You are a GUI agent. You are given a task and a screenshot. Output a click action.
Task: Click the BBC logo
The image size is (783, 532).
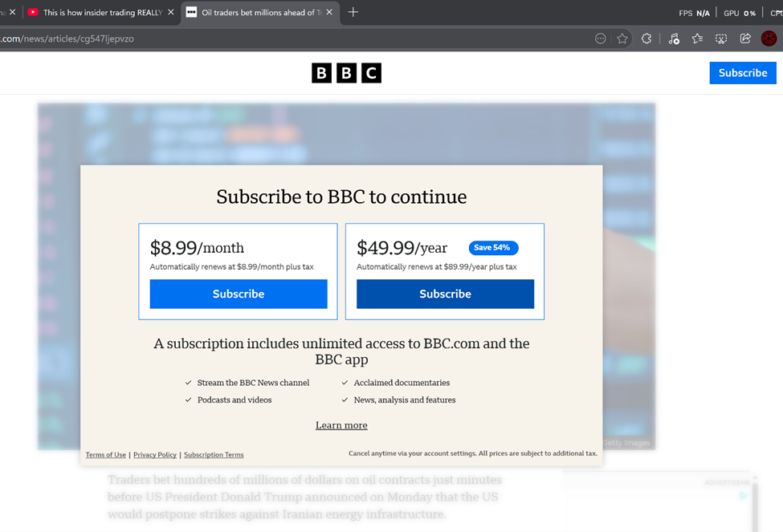pos(346,73)
